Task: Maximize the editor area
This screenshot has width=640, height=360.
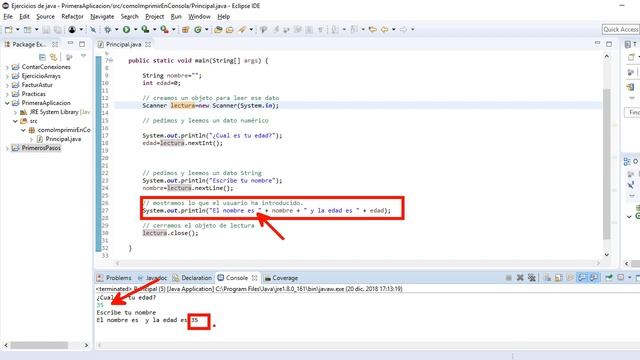Action: pos(609,44)
